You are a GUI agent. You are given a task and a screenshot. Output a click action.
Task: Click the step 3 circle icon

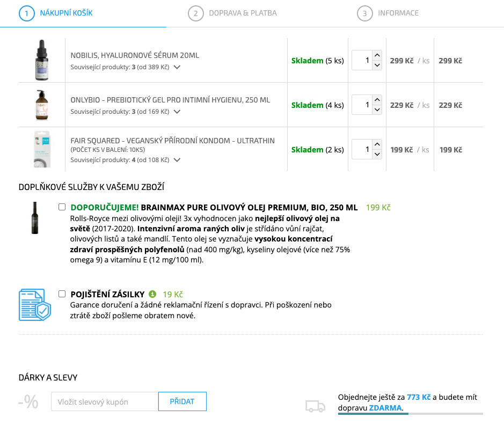click(x=365, y=13)
